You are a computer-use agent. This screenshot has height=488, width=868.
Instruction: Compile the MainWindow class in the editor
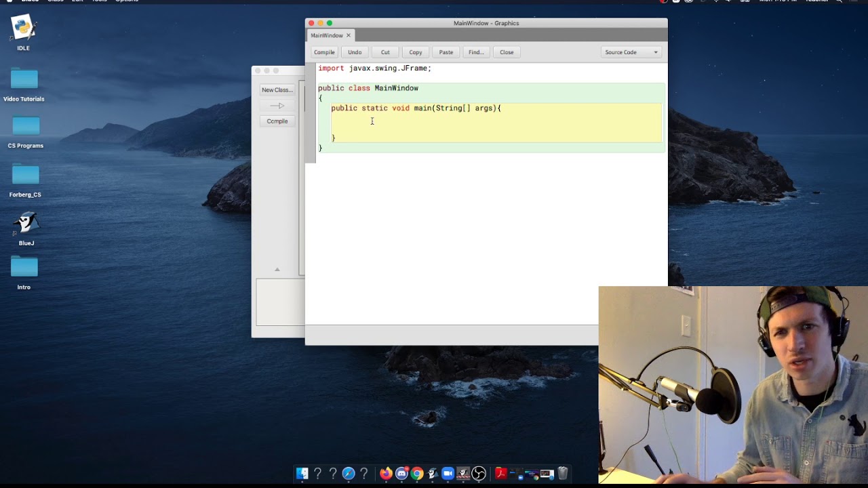(324, 52)
